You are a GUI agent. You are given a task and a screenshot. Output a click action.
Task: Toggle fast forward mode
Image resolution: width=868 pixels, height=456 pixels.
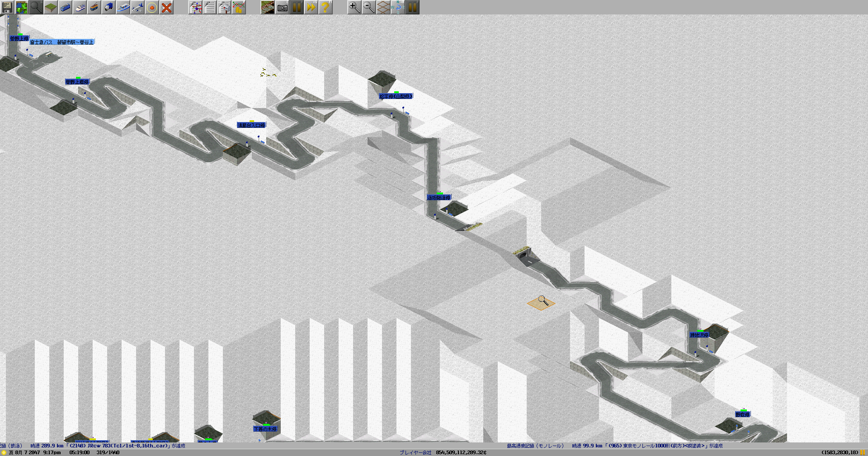311,7
